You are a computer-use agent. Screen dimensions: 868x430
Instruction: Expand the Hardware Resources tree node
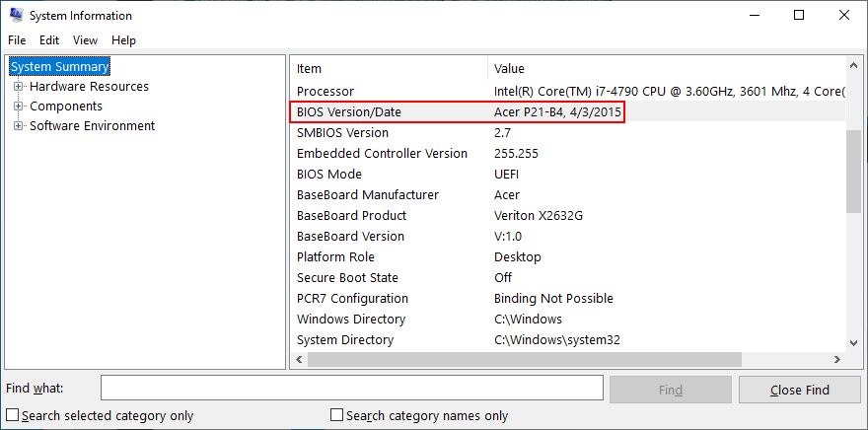(18, 87)
